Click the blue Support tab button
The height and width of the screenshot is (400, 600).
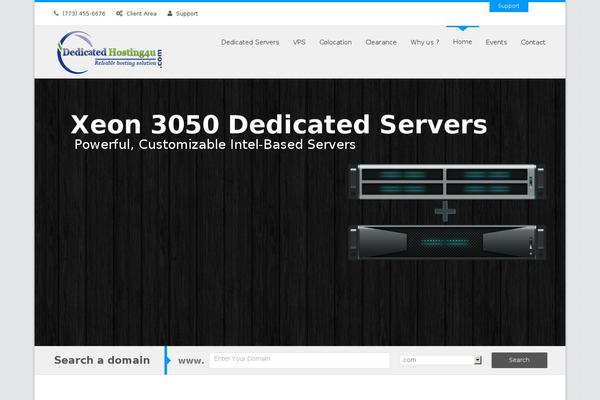tap(509, 6)
